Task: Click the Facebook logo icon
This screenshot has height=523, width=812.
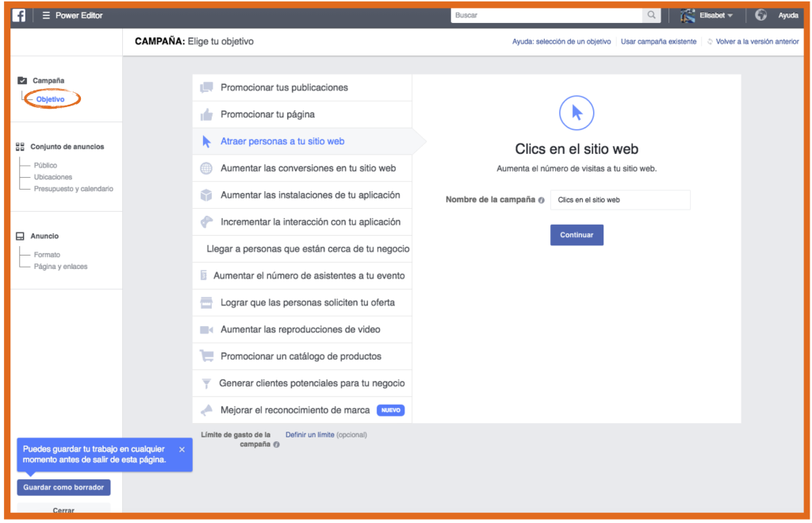Action: click(18, 15)
